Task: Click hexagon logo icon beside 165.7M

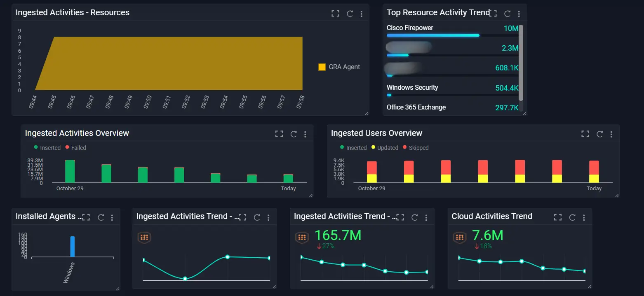Action: click(x=302, y=238)
